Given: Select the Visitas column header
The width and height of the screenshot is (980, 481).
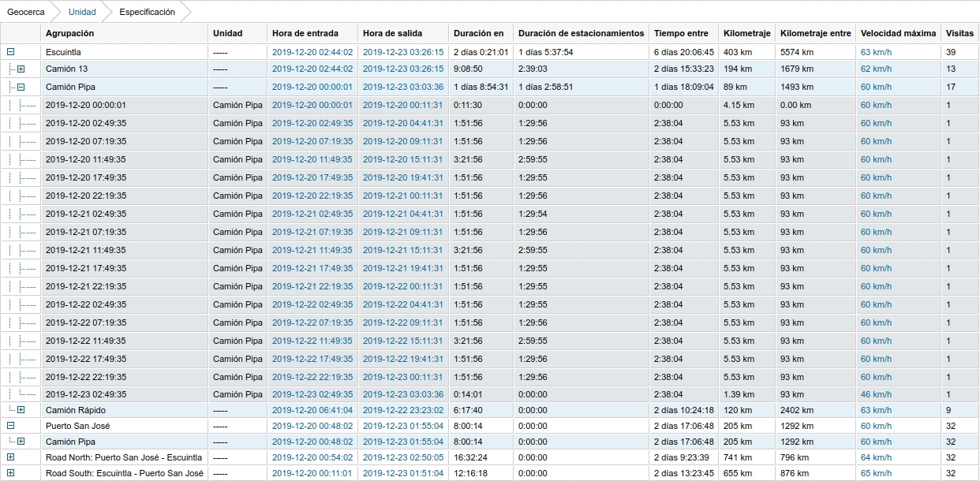Looking at the screenshot, I should pos(959,33).
